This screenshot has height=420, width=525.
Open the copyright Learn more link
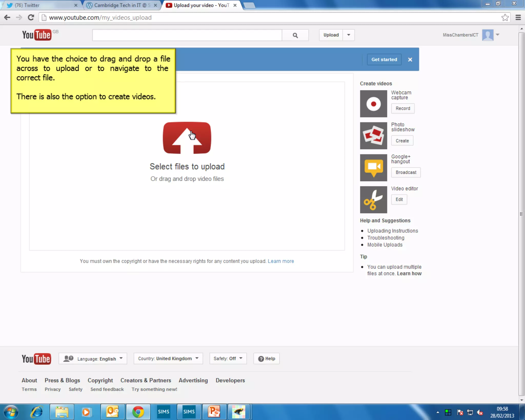(x=281, y=261)
